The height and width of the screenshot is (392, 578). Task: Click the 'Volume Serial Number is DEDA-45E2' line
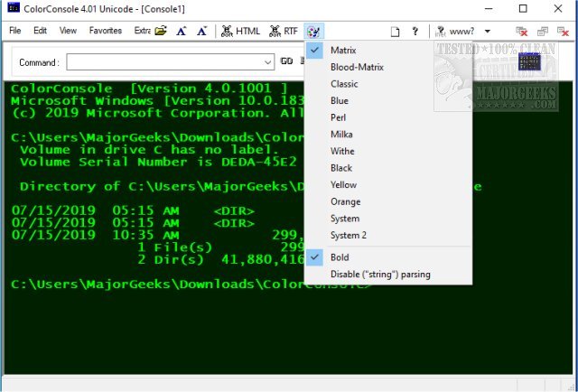[x=158, y=162]
